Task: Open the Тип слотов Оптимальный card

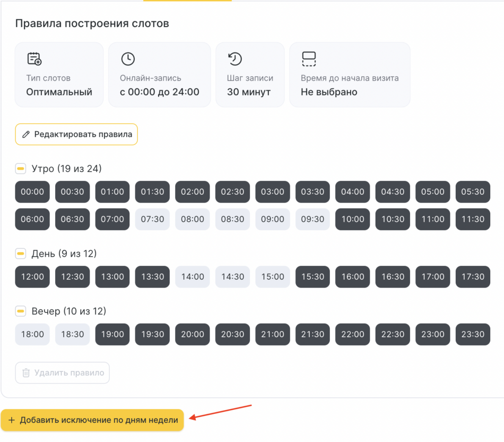Action: (59, 74)
